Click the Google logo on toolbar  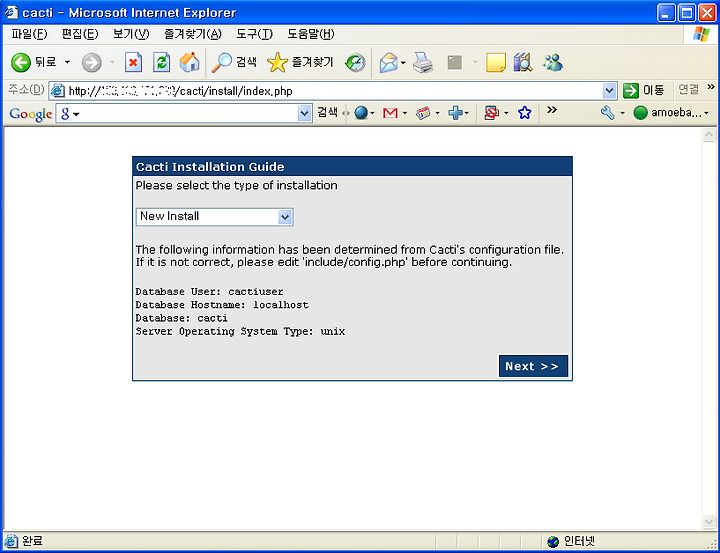coord(31,114)
